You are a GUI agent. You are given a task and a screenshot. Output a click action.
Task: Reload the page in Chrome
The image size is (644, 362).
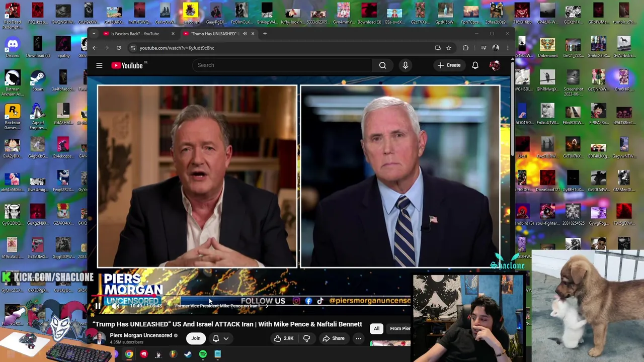point(119,48)
